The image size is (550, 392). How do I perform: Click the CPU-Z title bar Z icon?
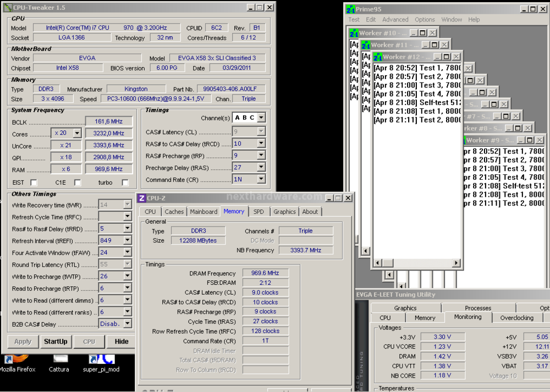click(142, 198)
